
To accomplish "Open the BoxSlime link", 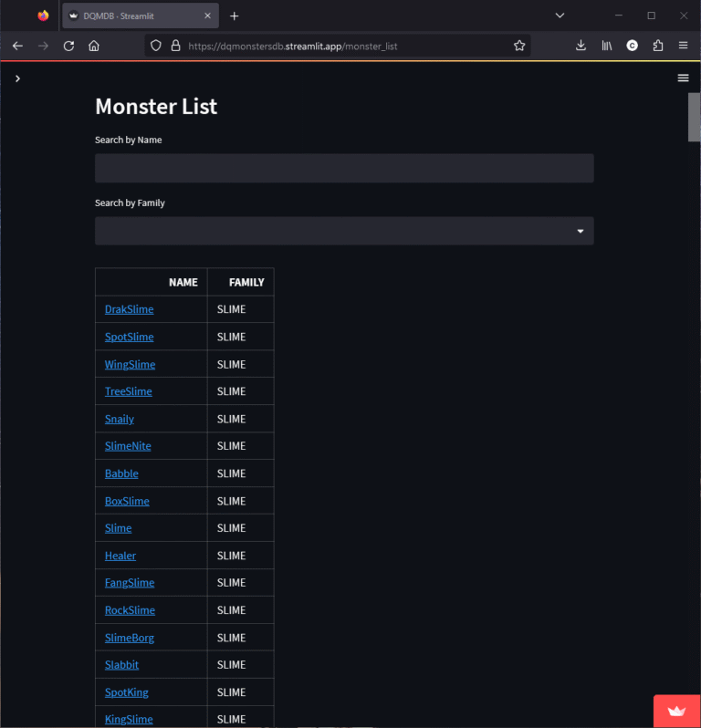I will (x=127, y=501).
